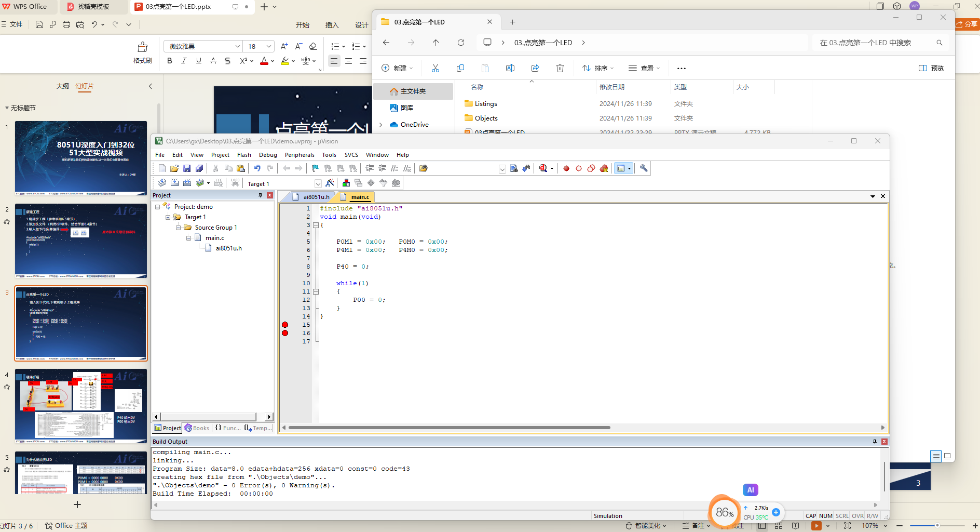
Task: Switch to Books tab in Project panel
Action: (x=197, y=428)
